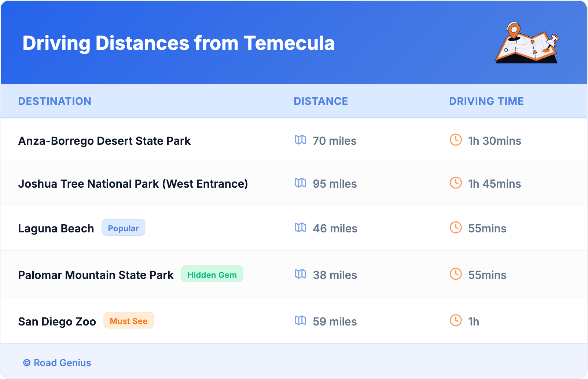Select the Popular badge
The height and width of the screenshot is (379, 588).
123,228
